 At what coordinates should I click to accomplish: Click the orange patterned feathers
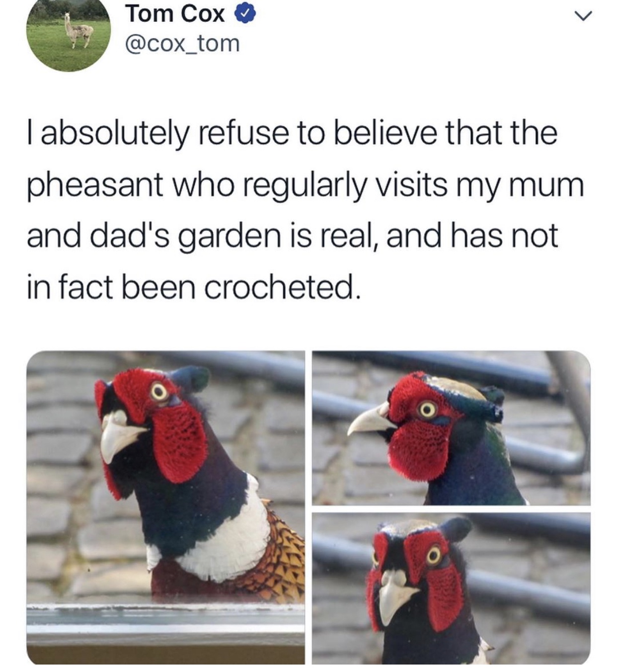[x=278, y=552]
